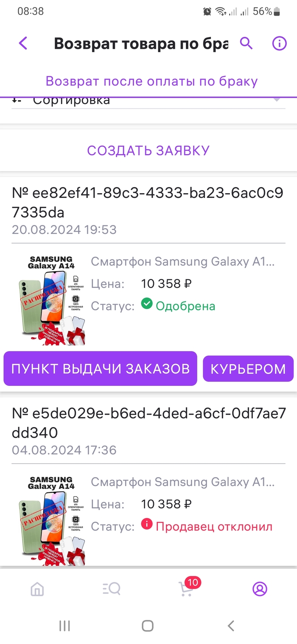Viewport: 297px width, 644px height.
Task: Open search with the magnifier icon
Action: pyautogui.click(x=246, y=43)
